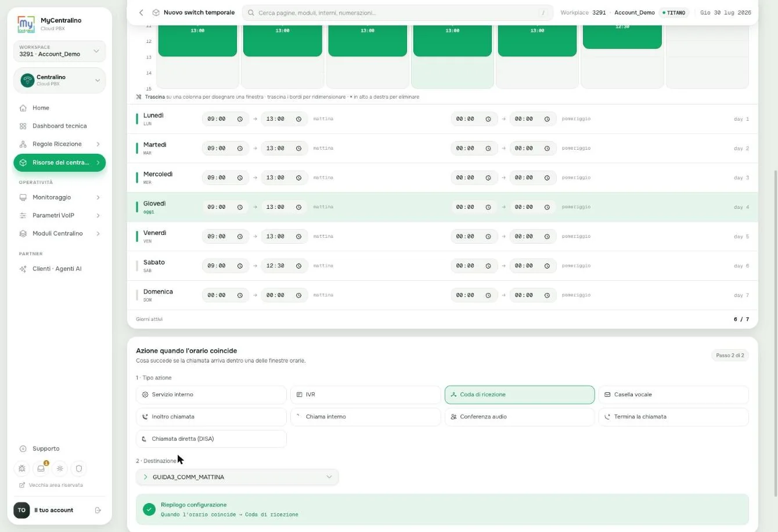Screen dimensions: 778x532
Task: Click the logout icon beside Il tuo account
Action: point(98,510)
